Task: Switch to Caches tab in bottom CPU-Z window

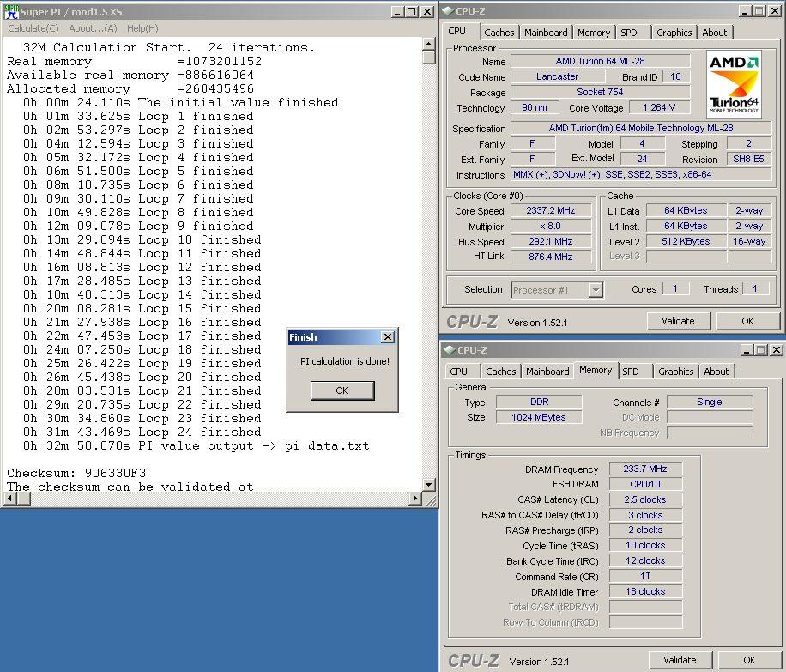Action: 501,372
